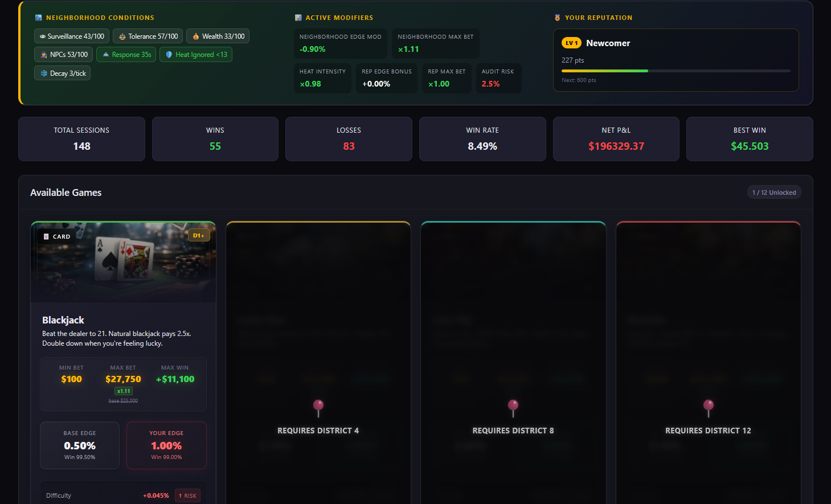This screenshot has width=831, height=504.
Task: Click the D1+ district badge
Action: [x=198, y=236]
